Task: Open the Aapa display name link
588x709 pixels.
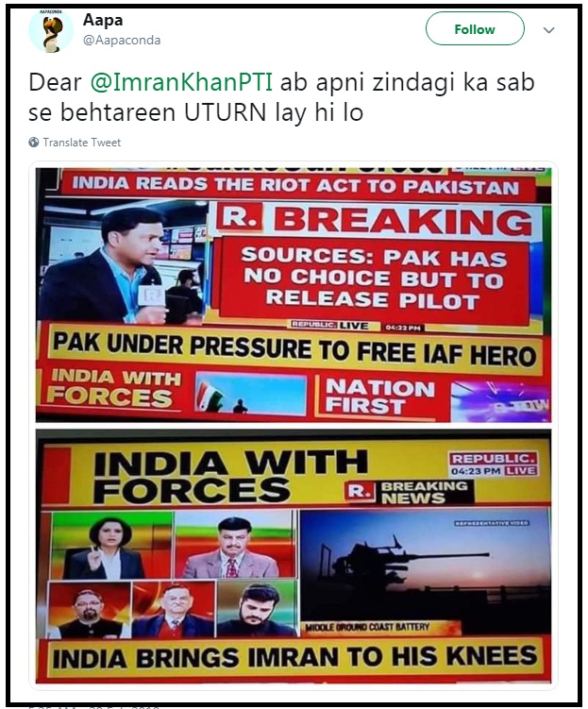Action: pyautogui.click(x=103, y=20)
